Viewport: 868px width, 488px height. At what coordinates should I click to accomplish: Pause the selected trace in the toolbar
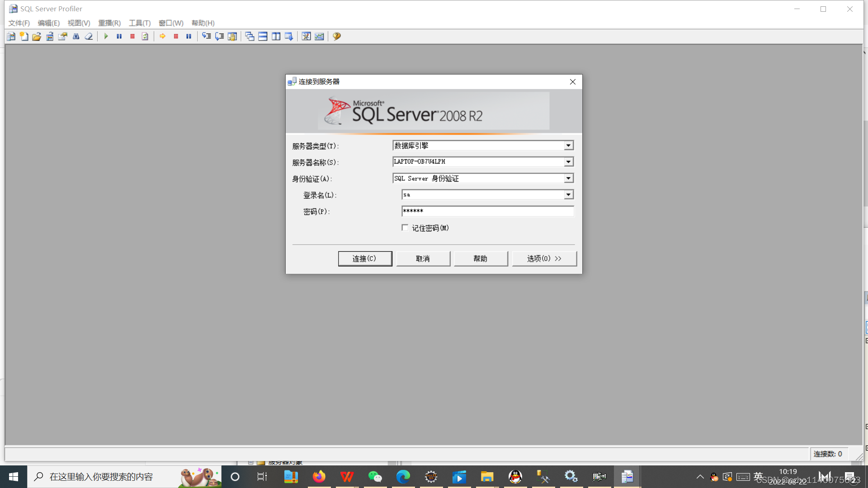pos(119,37)
